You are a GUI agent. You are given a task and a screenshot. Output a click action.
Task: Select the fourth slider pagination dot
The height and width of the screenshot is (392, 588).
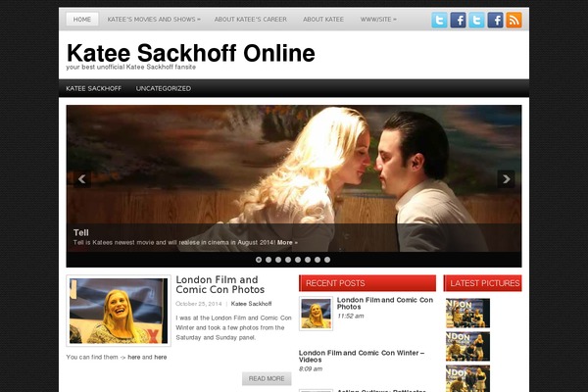[288, 260]
